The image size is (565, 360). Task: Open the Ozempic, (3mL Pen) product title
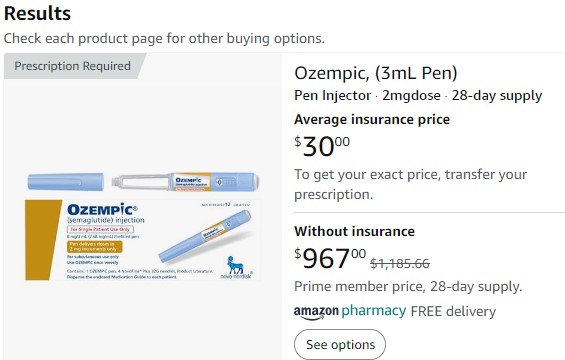pos(376,73)
